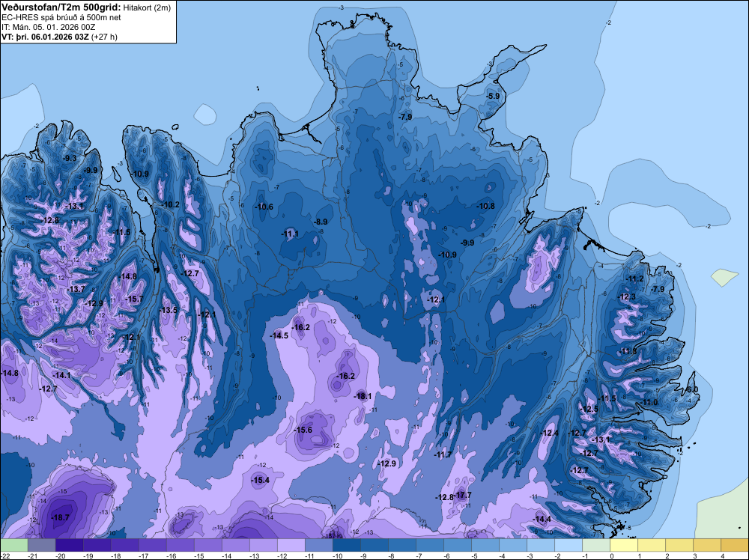Click the -1 pale green legend swatch
The height and width of the screenshot is (560, 749).
(x=595, y=545)
